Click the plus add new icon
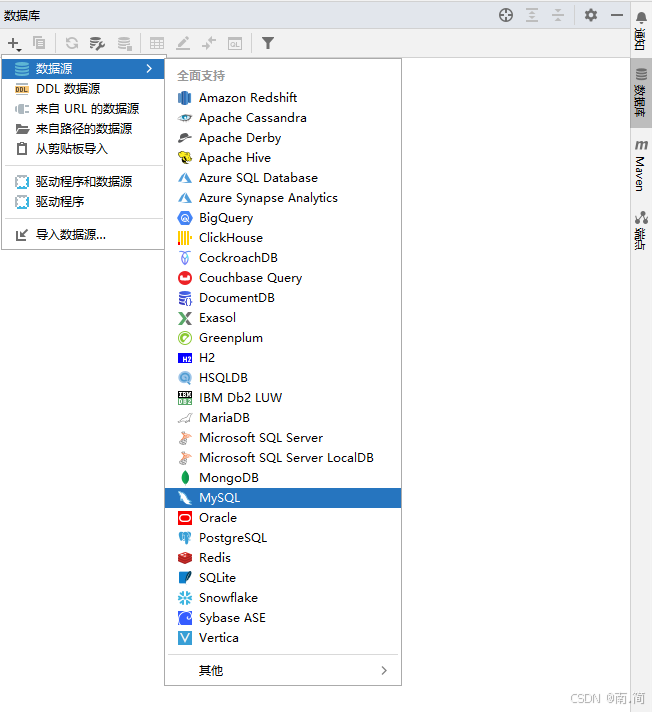This screenshot has width=652, height=712. pos(14,44)
